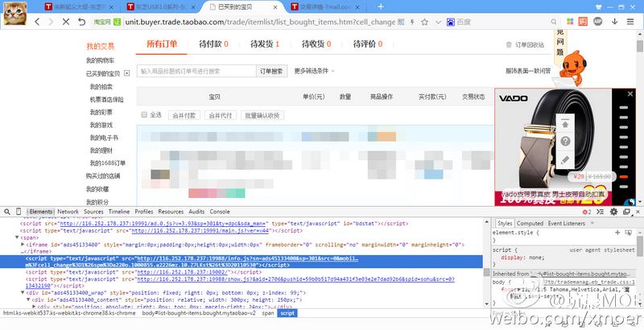Toggle DevTools device mode phone icon
The height and width of the screenshot is (330, 644).
(19, 212)
